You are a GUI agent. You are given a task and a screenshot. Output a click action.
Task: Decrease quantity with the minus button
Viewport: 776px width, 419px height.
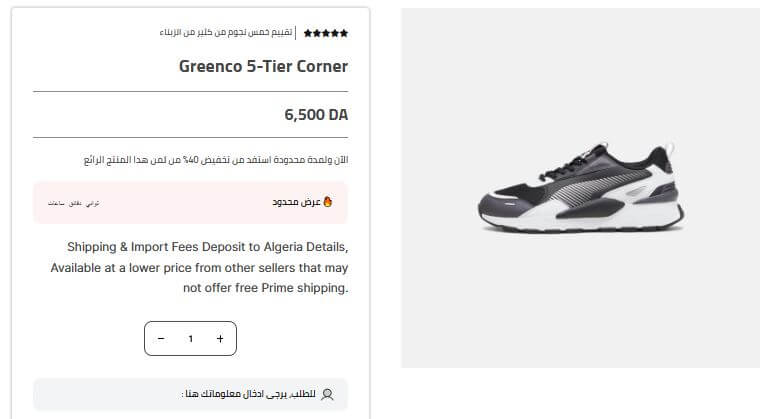pyautogui.click(x=161, y=339)
